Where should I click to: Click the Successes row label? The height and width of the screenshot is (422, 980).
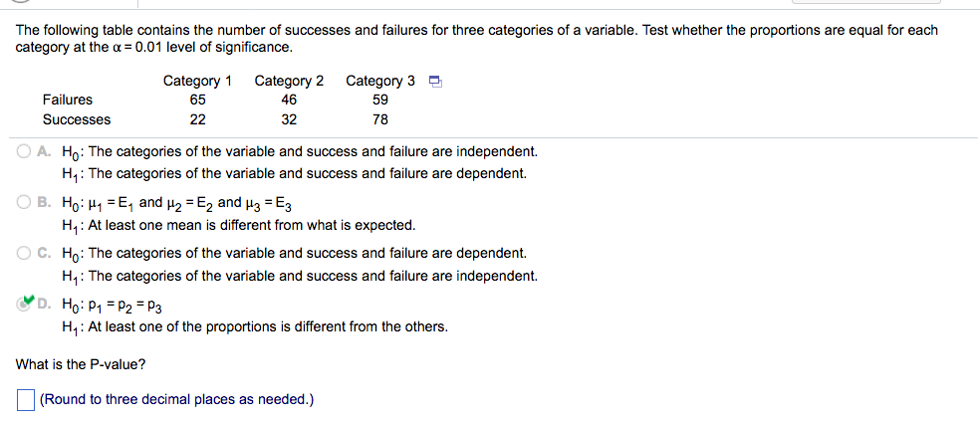77,119
